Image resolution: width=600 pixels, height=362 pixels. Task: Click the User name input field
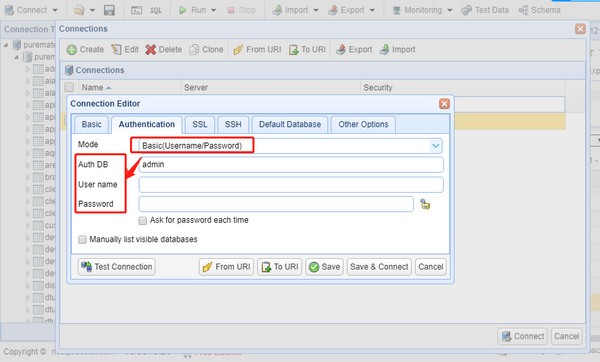click(291, 185)
